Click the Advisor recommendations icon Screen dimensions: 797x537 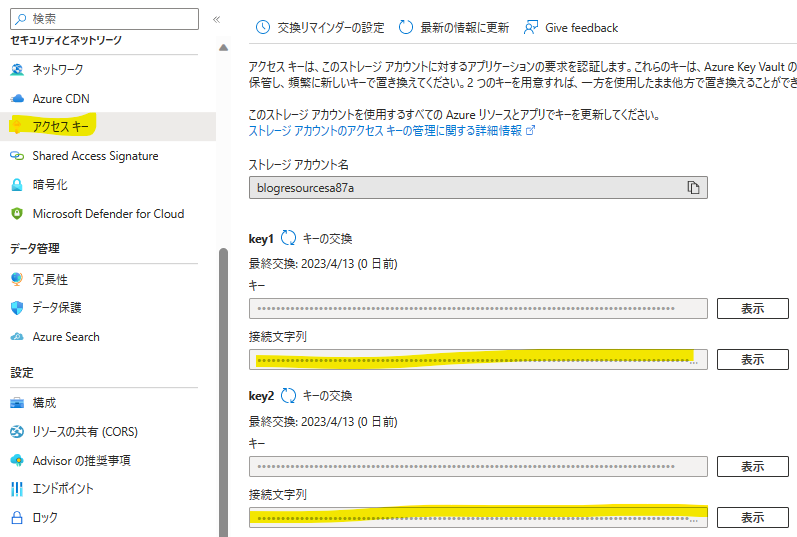tap(17, 461)
